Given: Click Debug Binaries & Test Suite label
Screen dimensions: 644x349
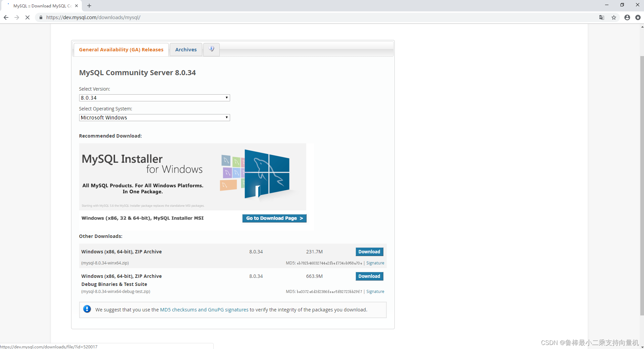Looking at the screenshot, I should click(114, 284).
